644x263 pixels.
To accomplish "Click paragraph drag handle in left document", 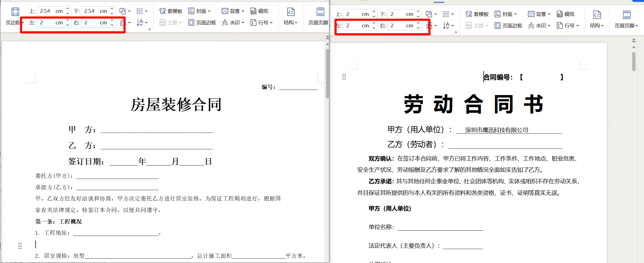I will pyautogui.click(x=20, y=246).
